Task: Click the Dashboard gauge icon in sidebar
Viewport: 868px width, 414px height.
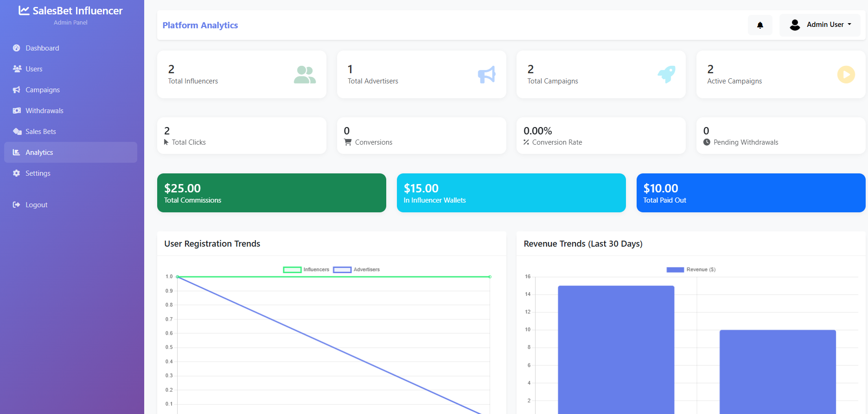Action: (17, 48)
